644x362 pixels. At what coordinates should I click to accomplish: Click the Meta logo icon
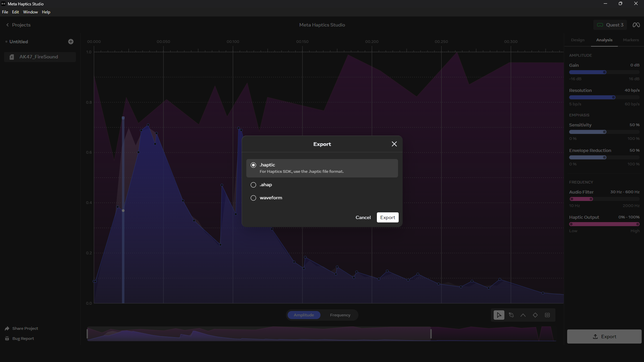pyautogui.click(x=636, y=25)
